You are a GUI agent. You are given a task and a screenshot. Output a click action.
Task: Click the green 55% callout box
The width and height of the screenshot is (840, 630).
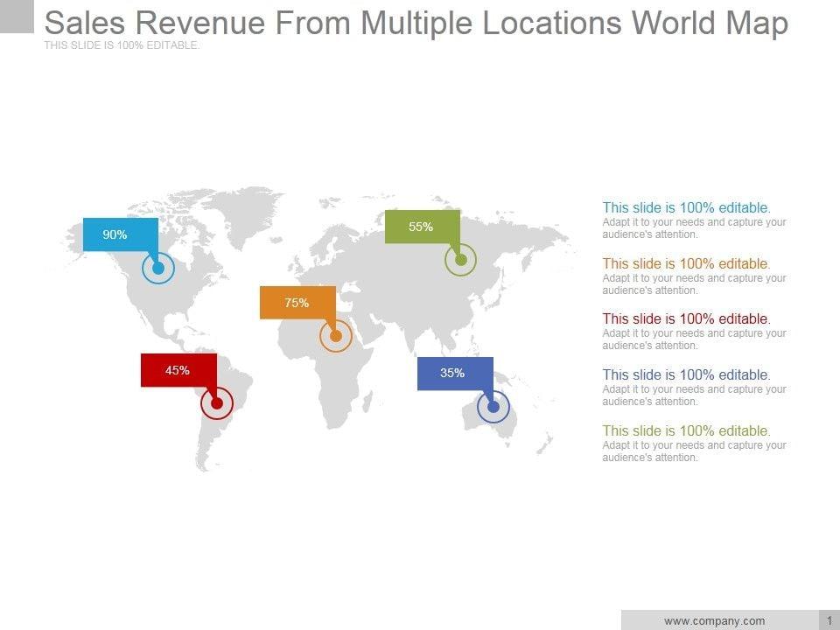422,227
